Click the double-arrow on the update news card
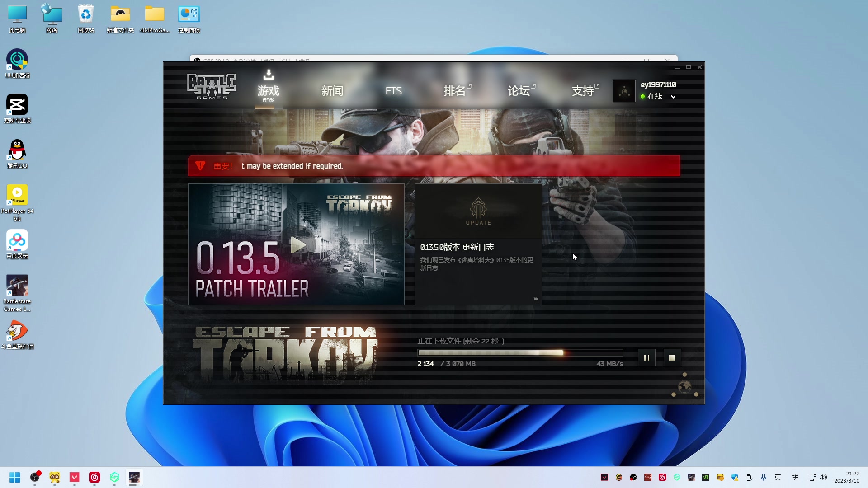868x488 pixels. [x=535, y=299]
